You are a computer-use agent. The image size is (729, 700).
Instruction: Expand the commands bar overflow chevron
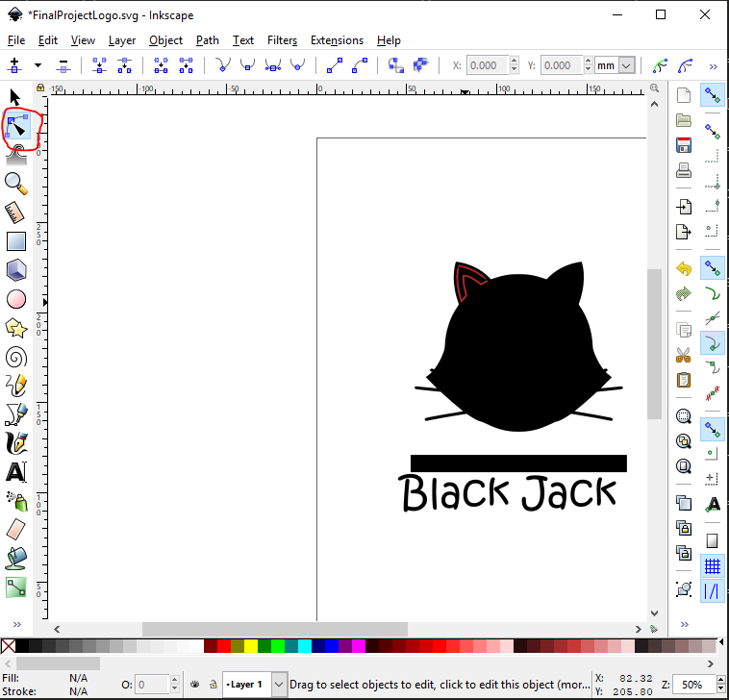pos(685,624)
